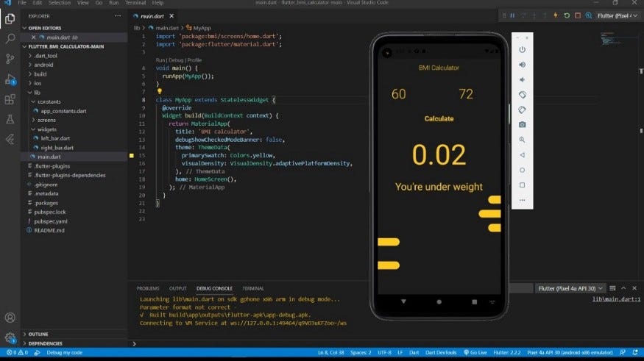This screenshot has height=361, width=644.
Task: Click the emulator power button
Action: [x=522, y=50]
